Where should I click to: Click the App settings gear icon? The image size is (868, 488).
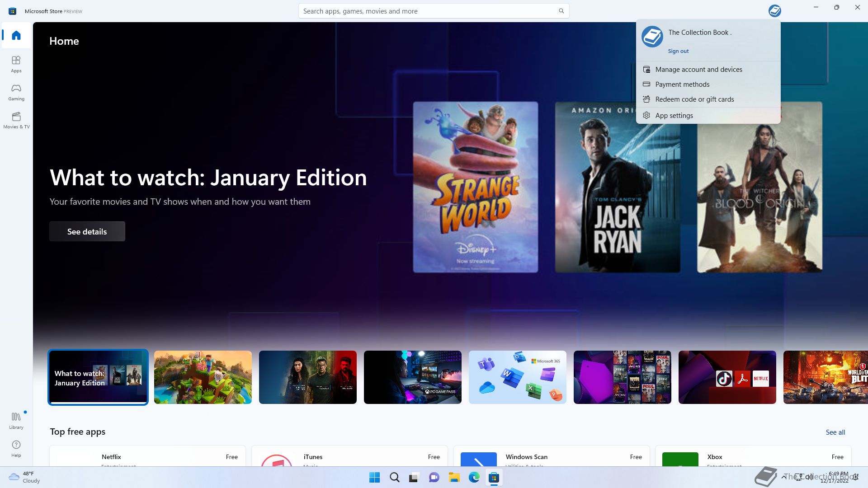click(646, 115)
